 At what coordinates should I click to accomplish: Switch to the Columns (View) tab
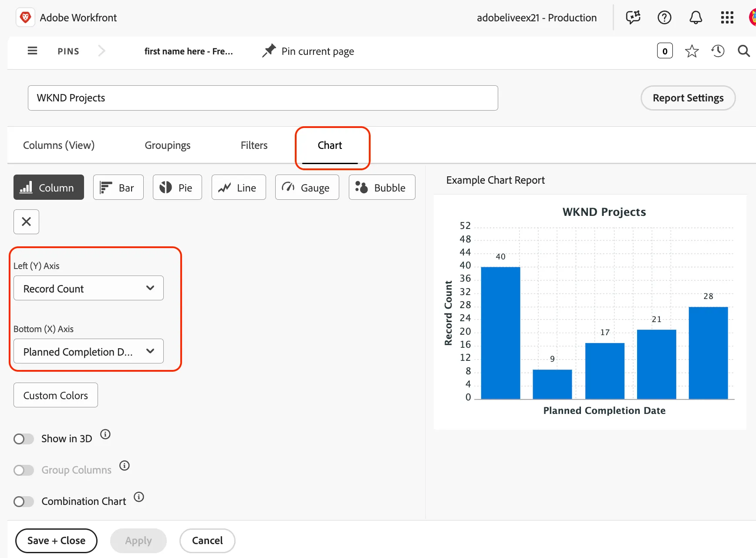[x=59, y=145]
